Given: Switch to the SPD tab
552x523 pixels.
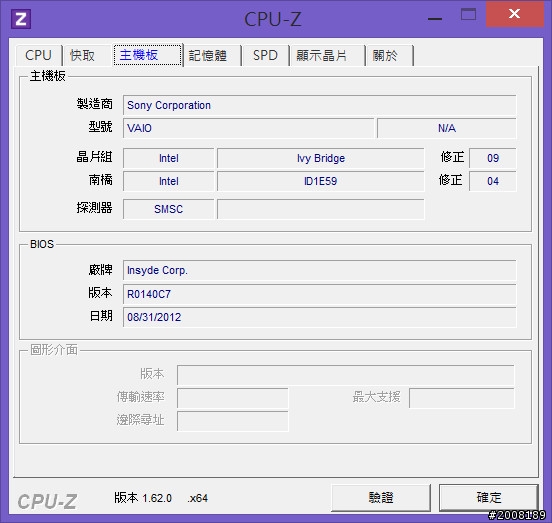Looking at the screenshot, I should pyautogui.click(x=265, y=55).
